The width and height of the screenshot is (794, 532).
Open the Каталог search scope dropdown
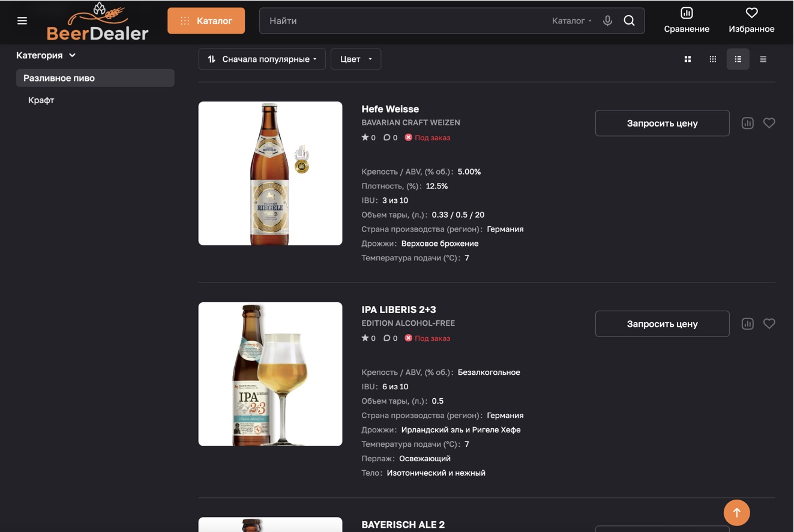(572, 20)
